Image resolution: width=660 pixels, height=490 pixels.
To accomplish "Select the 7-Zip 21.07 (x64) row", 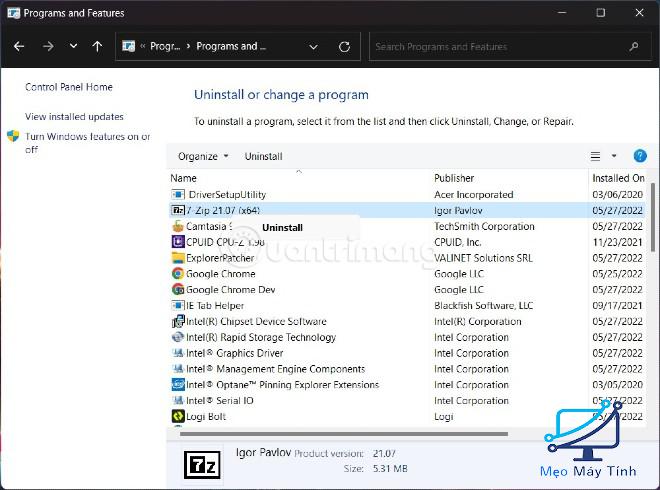I will click(x=407, y=210).
